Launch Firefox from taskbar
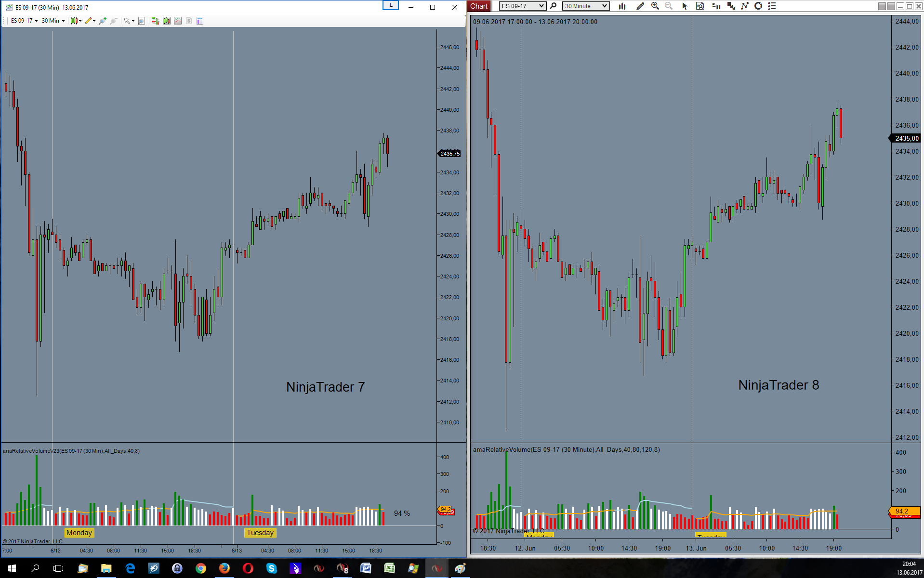This screenshot has height=578, width=924. tap(224, 568)
